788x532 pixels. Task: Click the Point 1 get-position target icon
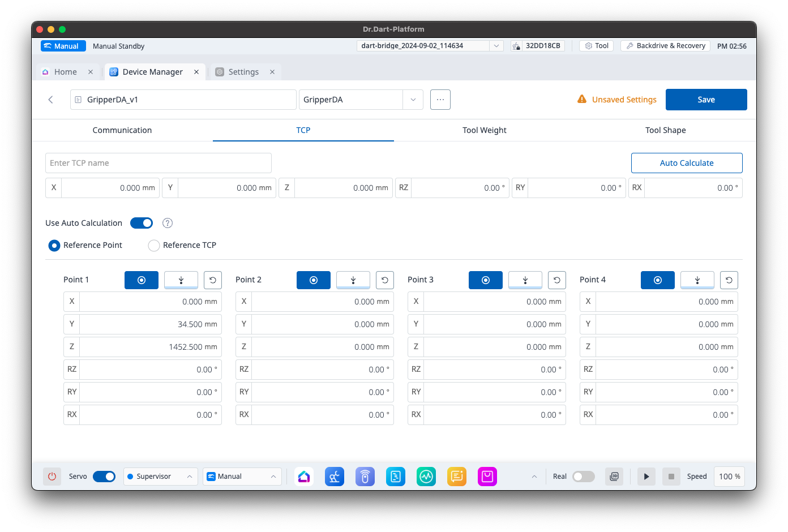coord(142,280)
